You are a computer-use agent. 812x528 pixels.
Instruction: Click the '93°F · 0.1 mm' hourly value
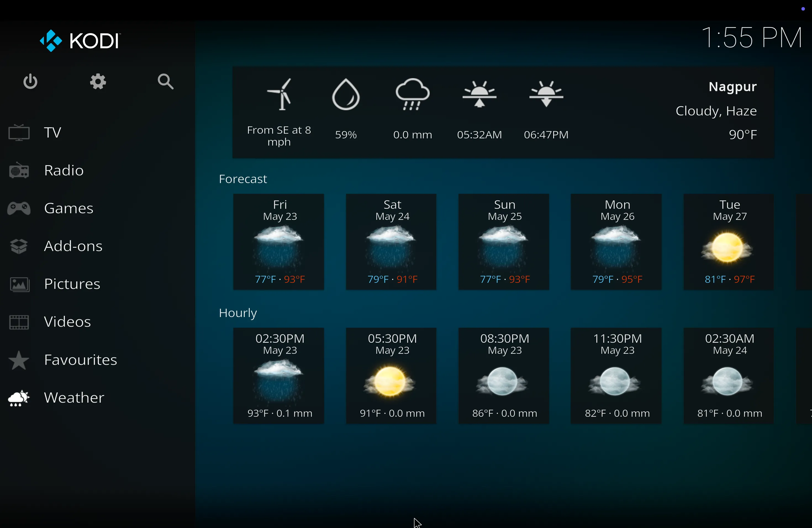pyautogui.click(x=280, y=413)
